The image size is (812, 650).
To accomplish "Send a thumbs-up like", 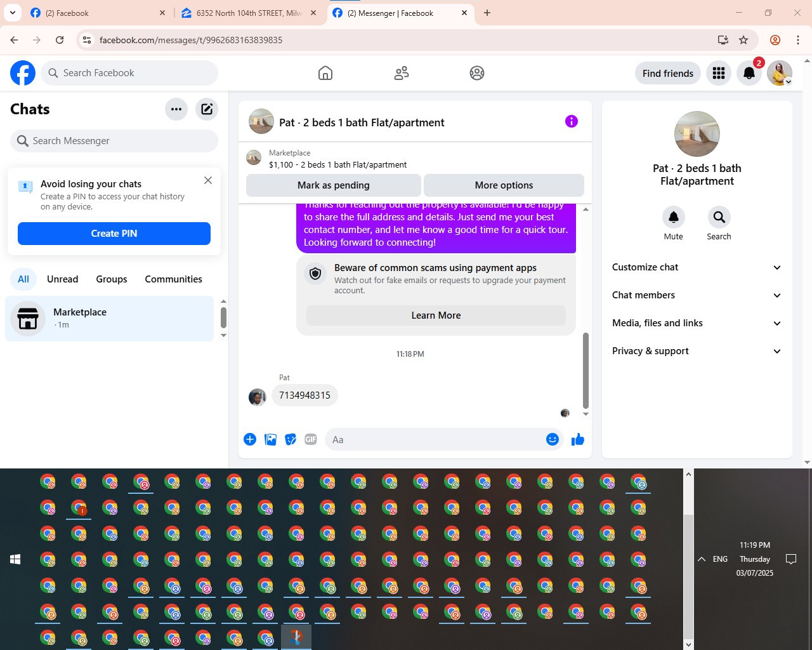I will pos(578,439).
